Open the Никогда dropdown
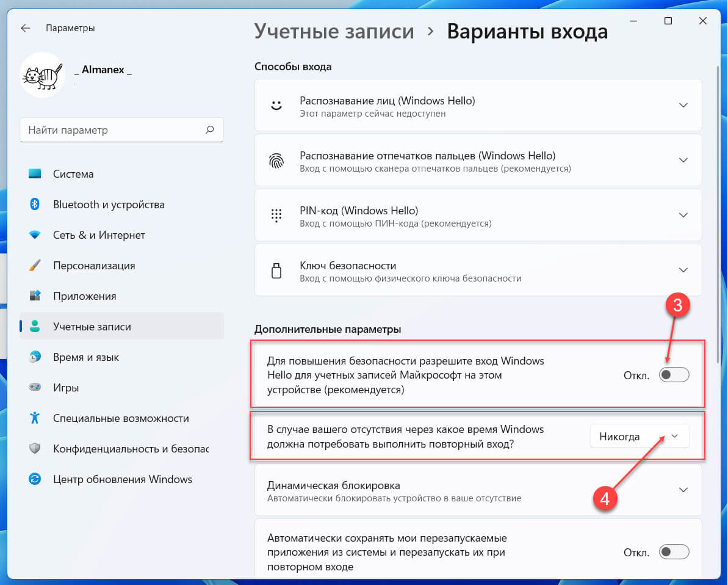 [640, 437]
